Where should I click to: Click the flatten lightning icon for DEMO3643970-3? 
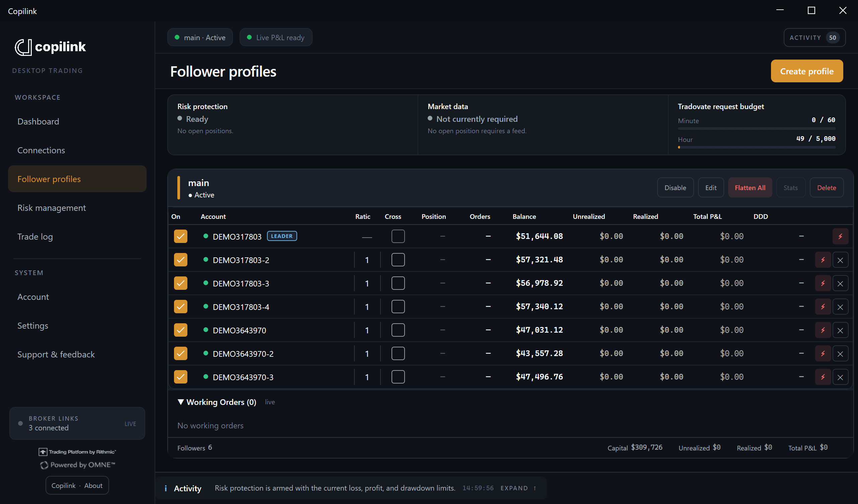823,377
